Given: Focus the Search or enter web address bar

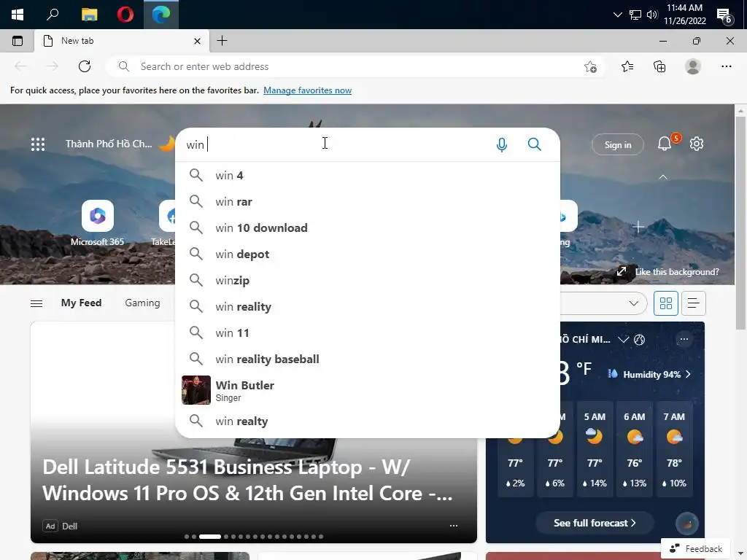Looking at the screenshot, I should [355, 66].
